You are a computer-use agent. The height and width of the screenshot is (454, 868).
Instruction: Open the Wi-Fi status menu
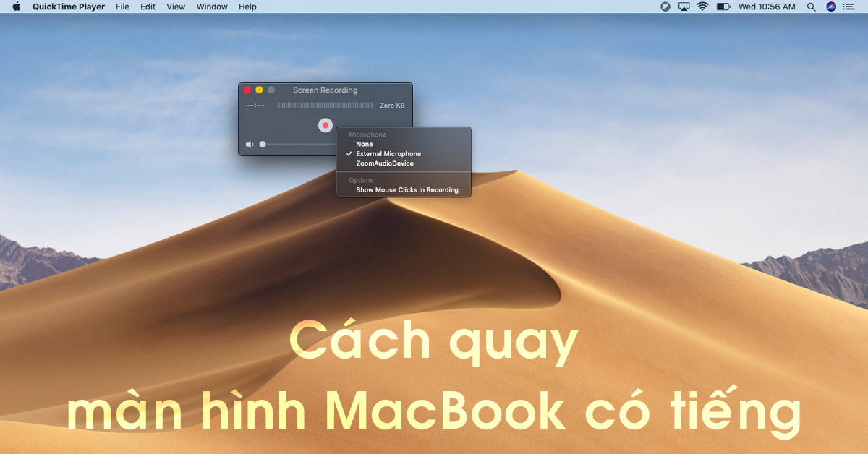point(703,7)
